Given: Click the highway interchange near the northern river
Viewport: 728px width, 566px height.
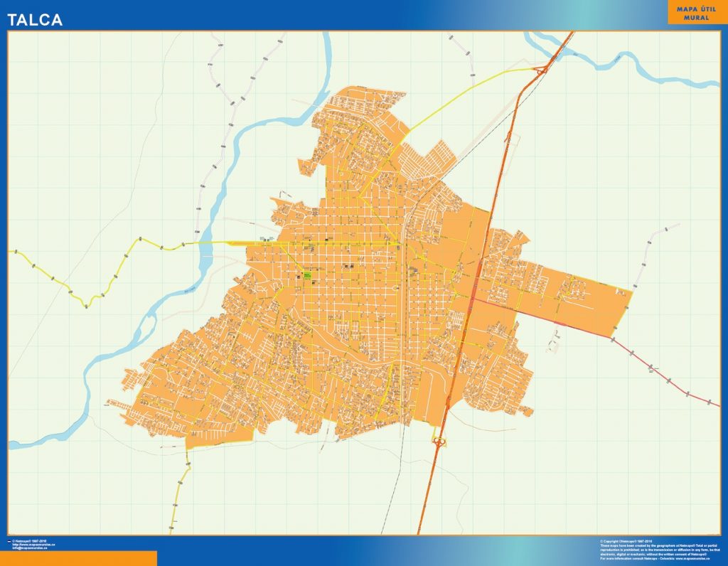Looking at the screenshot, I should [x=540, y=70].
